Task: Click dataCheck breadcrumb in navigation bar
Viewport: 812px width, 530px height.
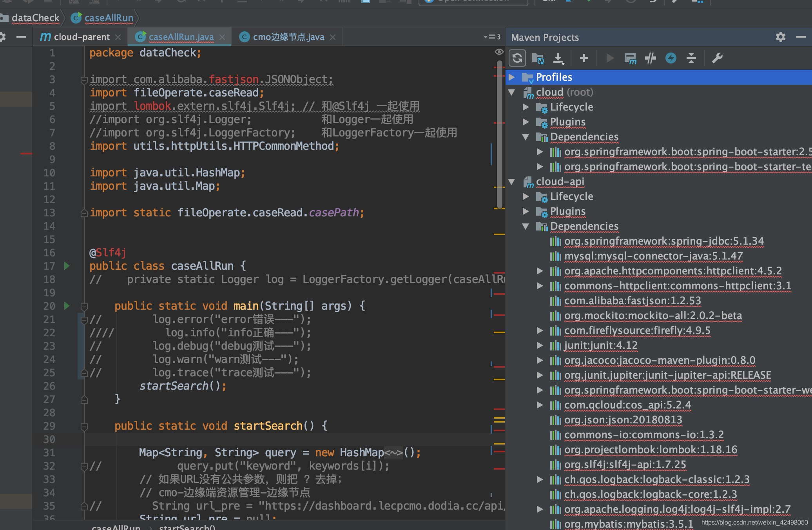Action: click(x=35, y=18)
